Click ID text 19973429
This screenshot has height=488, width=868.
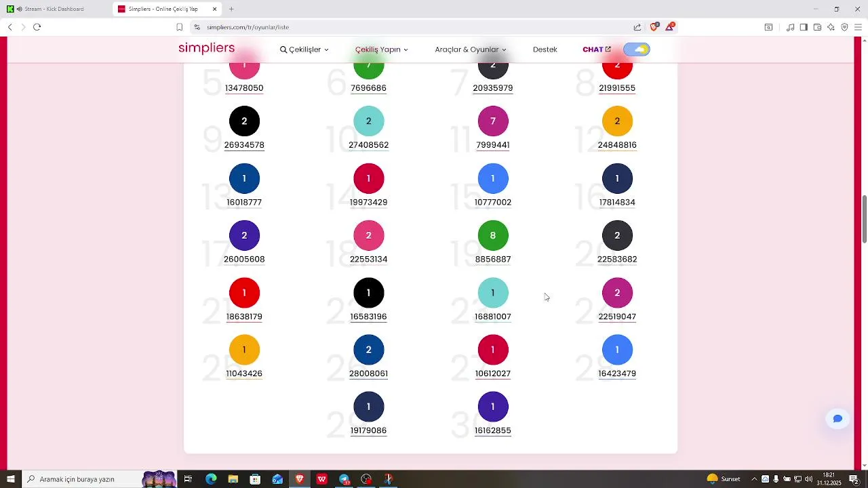(368, 203)
